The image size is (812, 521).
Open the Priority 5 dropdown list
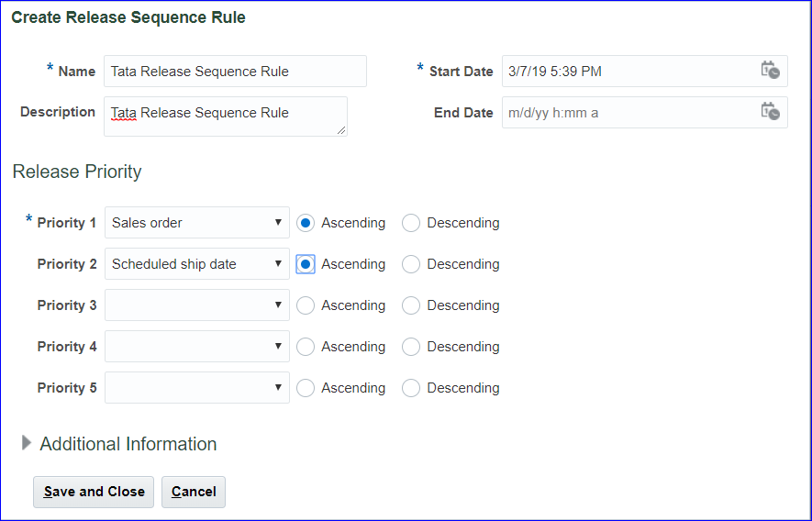(x=197, y=388)
